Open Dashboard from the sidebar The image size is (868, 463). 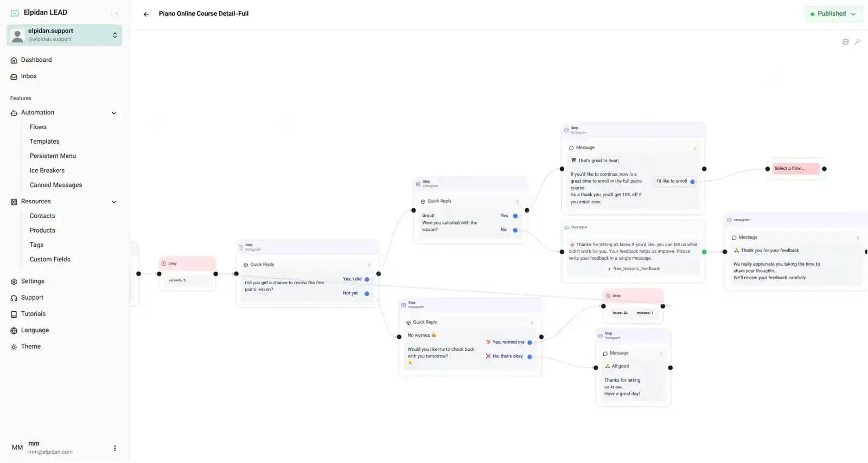(x=36, y=60)
